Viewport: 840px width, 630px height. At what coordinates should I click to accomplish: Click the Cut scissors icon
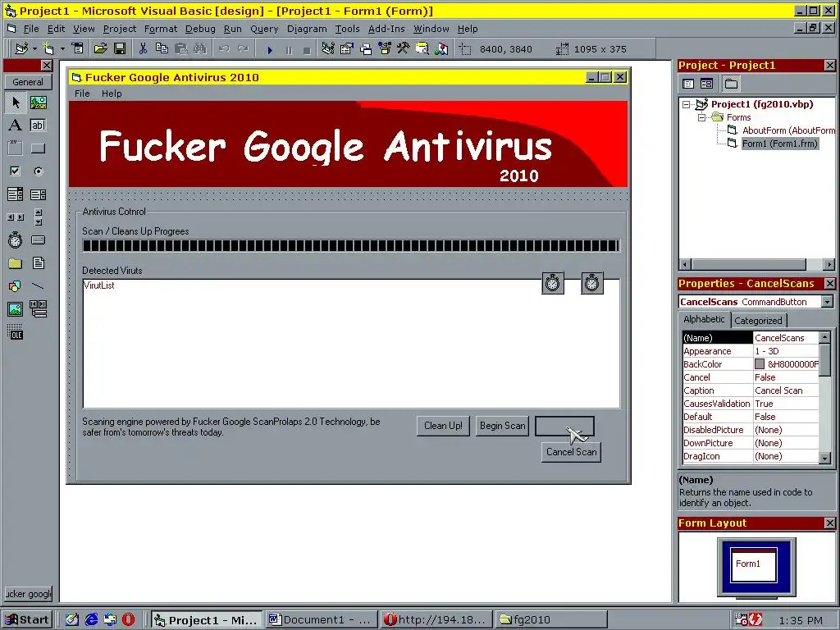tap(143, 48)
